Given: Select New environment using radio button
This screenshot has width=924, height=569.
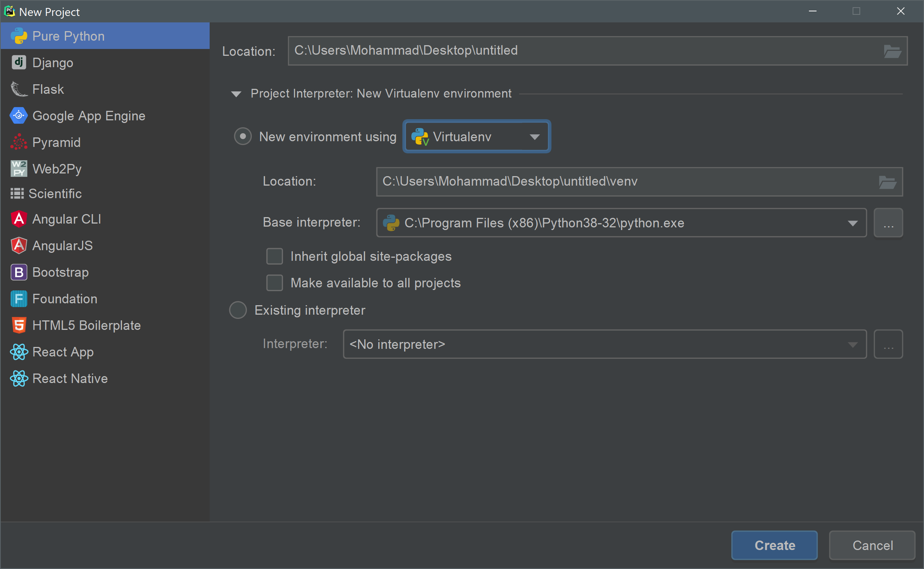Looking at the screenshot, I should (x=243, y=136).
